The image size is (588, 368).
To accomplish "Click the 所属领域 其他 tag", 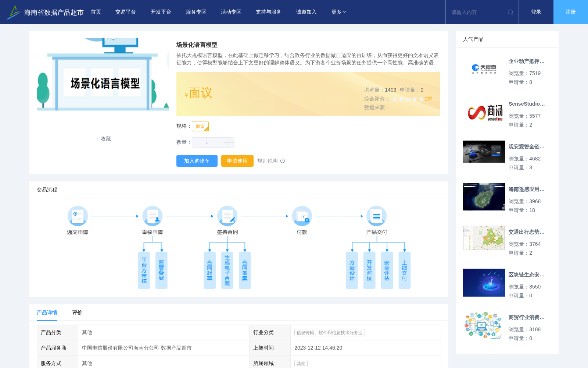I will (x=301, y=364).
